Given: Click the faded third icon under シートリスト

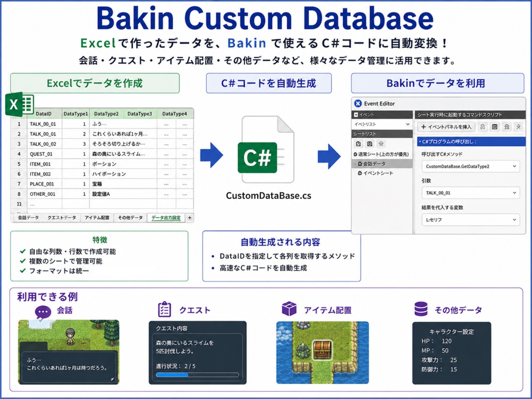Looking at the screenshot, I should [381, 144].
